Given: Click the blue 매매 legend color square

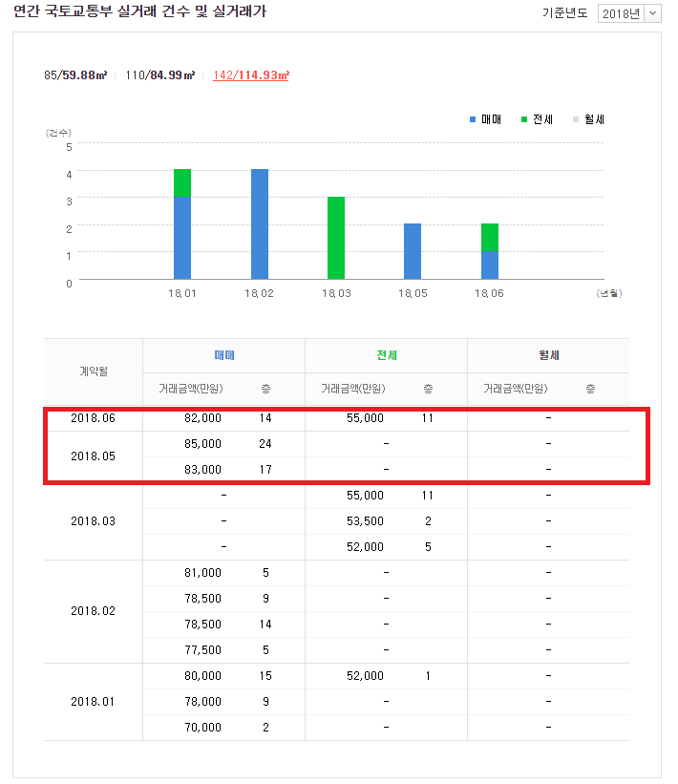Looking at the screenshot, I should pyautogui.click(x=473, y=119).
